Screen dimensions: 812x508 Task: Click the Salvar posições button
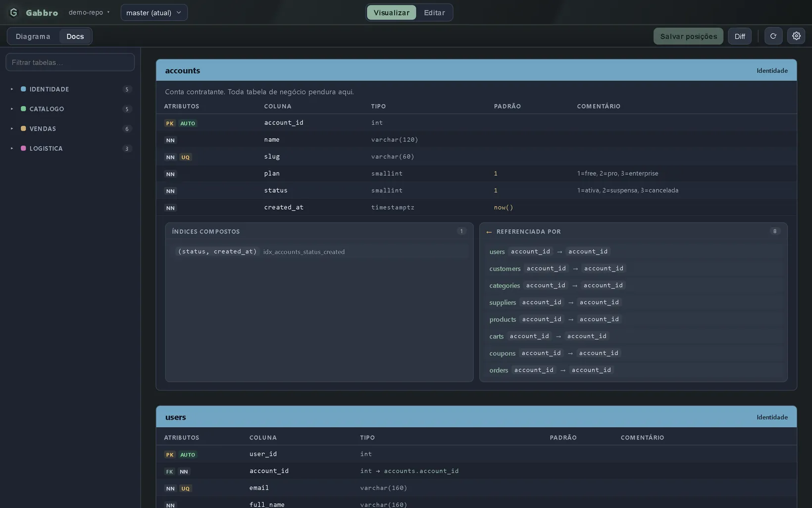tap(688, 36)
